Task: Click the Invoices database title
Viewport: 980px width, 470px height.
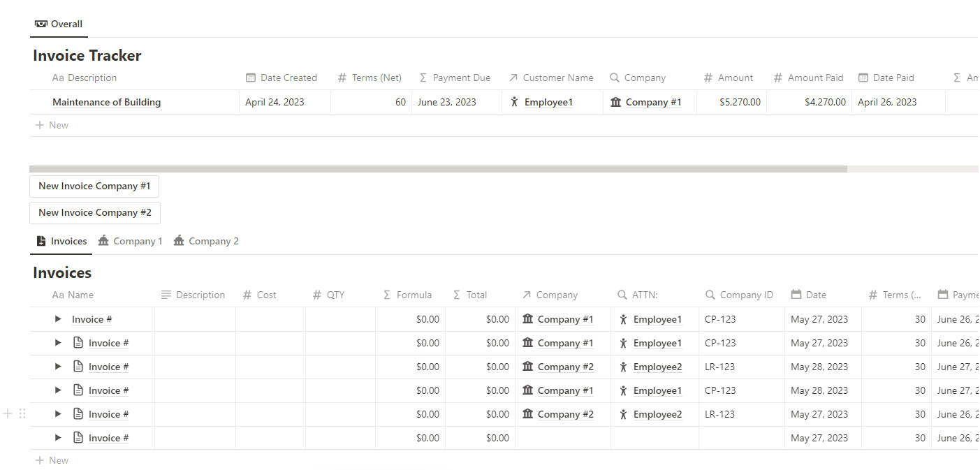Action: (62, 272)
